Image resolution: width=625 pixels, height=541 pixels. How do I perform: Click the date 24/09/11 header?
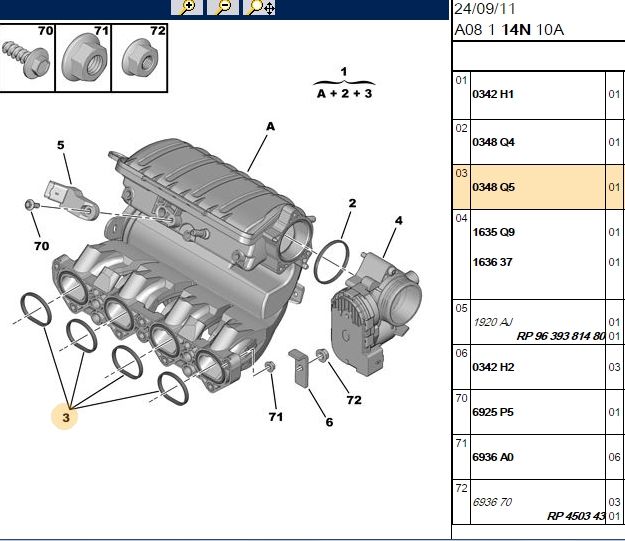(x=485, y=9)
